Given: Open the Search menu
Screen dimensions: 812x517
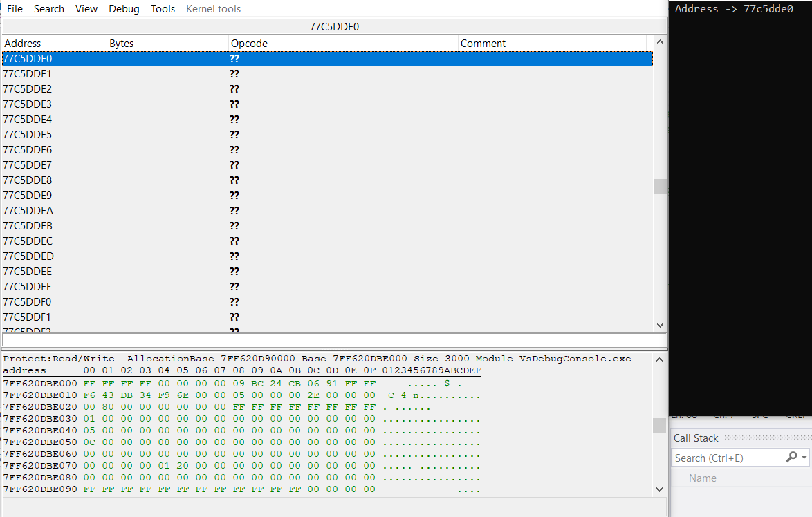Looking at the screenshot, I should click(x=49, y=9).
